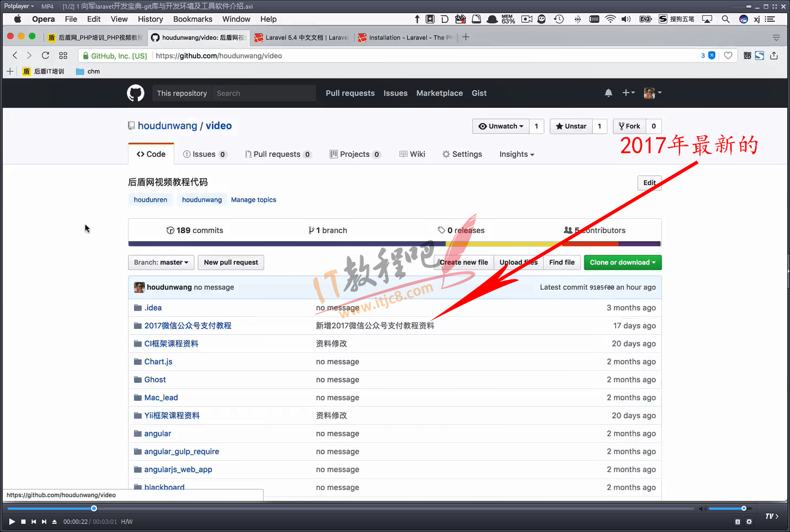The height and width of the screenshot is (532, 790).
Task: Open Potplayer settings gear icon
Action: (749, 522)
